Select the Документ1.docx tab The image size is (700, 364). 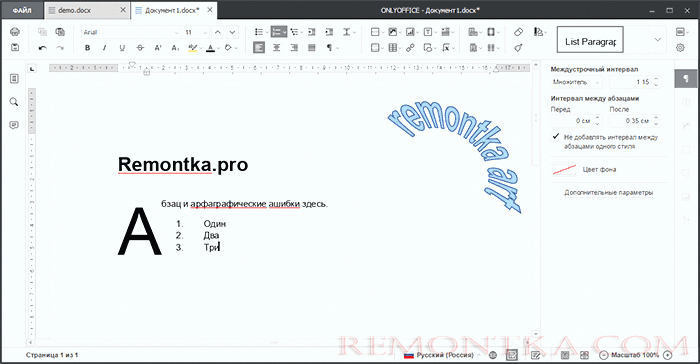tap(172, 10)
